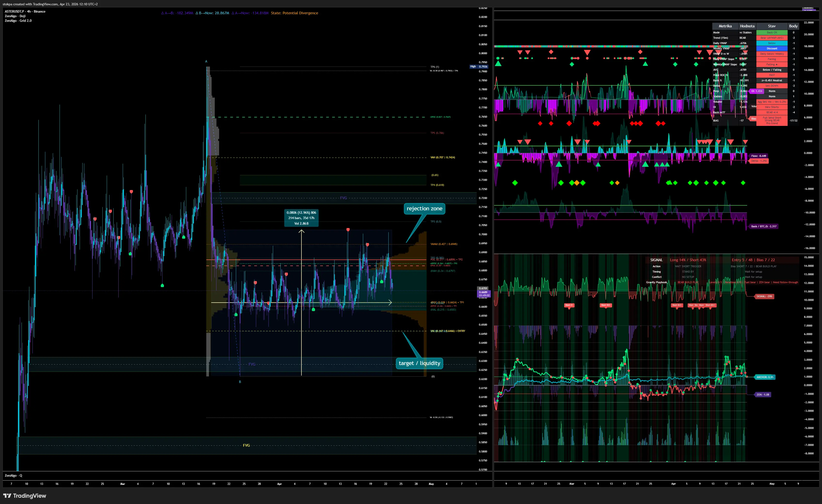Click the green Basis OK status cell
This screenshot has height=504, width=822.
coord(772,32)
